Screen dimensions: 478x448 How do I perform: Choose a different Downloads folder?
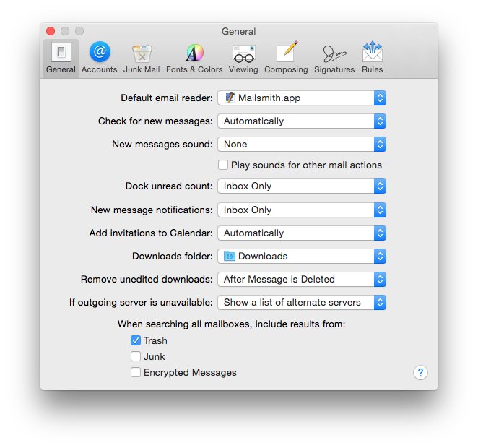302,257
